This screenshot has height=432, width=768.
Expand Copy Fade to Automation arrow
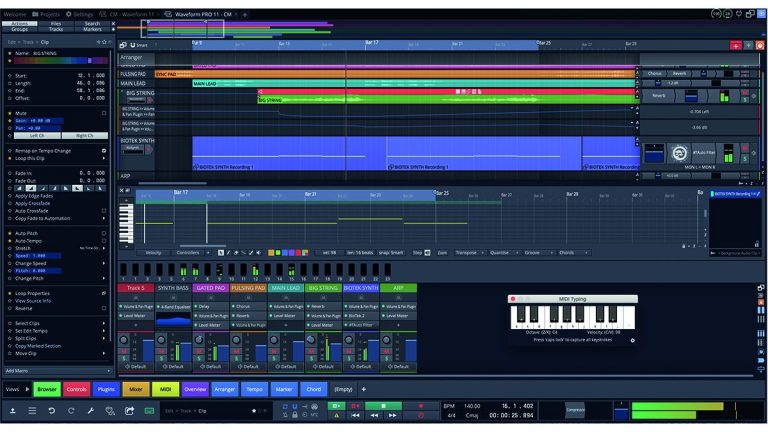click(104, 218)
